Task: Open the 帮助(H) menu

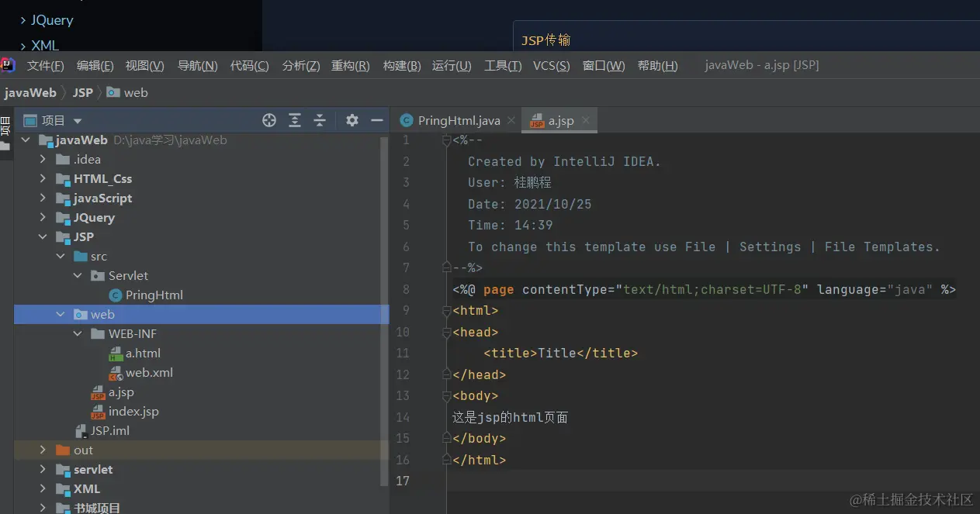Action: [658, 65]
